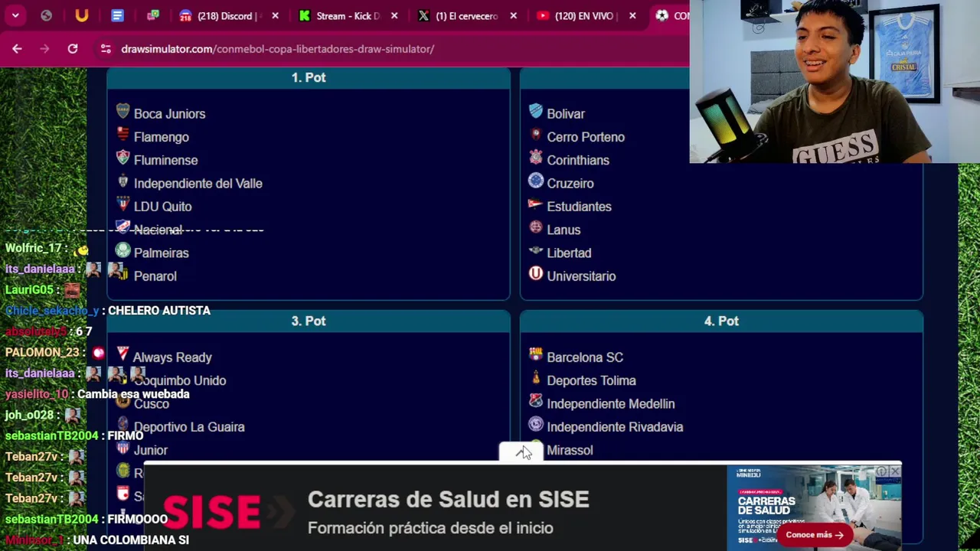Click the CARRERAS DE SALUD ad image

point(814,507)
